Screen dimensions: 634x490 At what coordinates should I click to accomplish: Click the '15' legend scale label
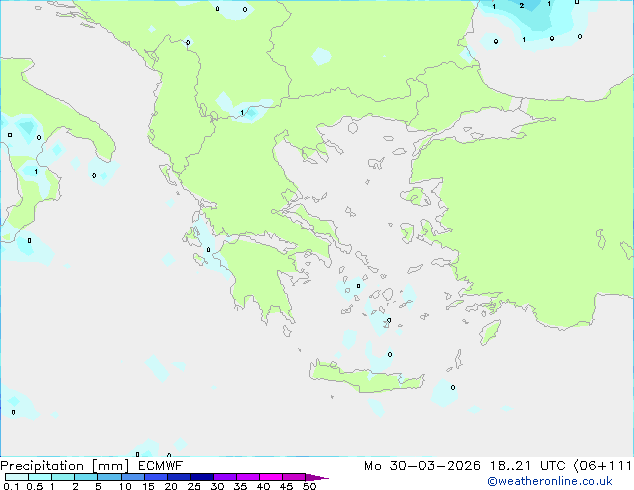point(148,486)
